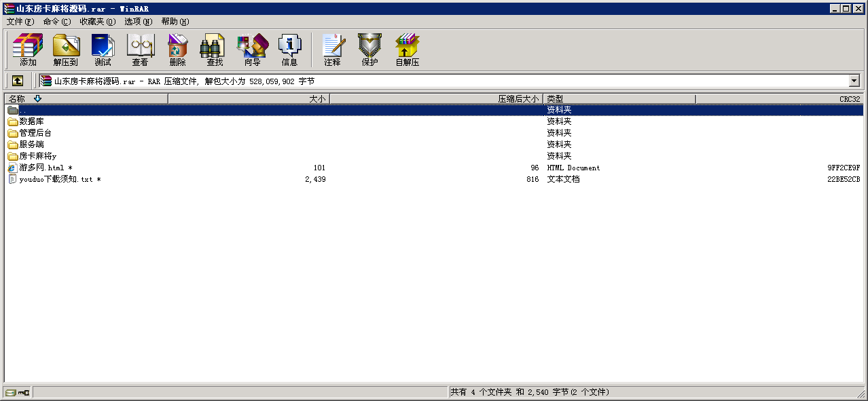Open the 查看 (View) tool
This screenshot has width=868, height=401.
click(140, 50)
